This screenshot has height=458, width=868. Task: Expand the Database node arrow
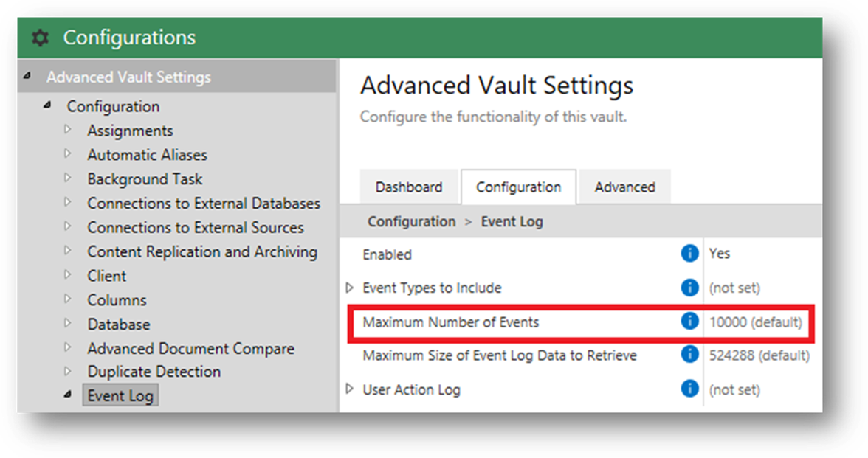[x=68, y=323]
